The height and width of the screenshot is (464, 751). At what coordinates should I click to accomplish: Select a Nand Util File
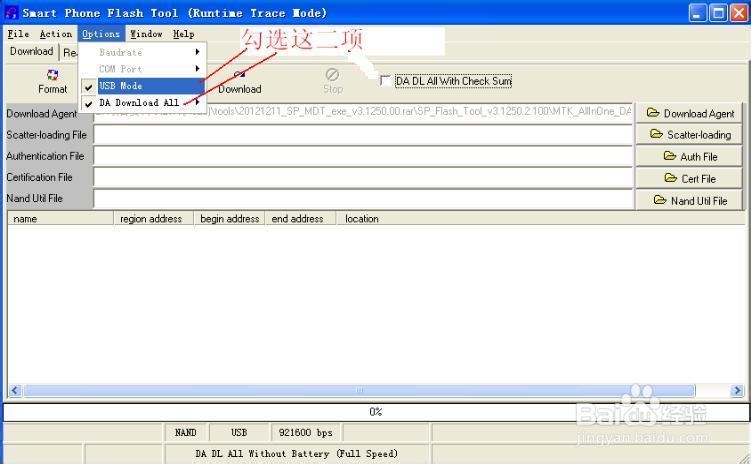689,201
